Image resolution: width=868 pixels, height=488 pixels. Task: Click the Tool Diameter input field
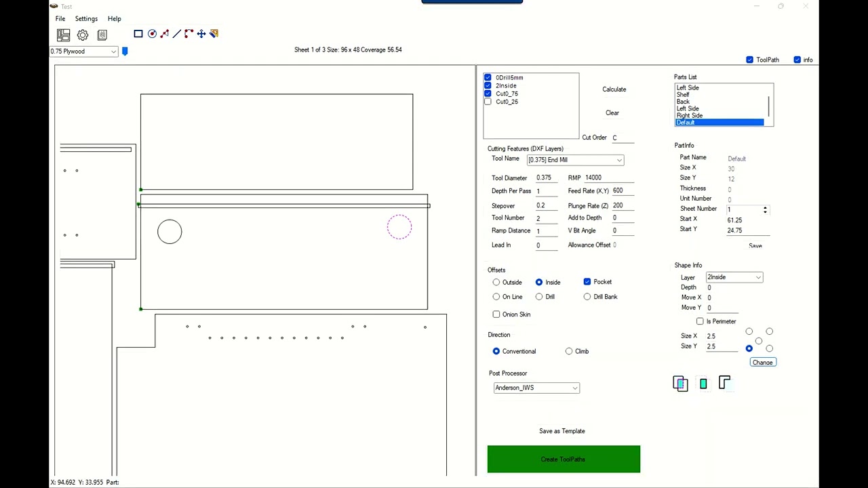click(547, 178)
